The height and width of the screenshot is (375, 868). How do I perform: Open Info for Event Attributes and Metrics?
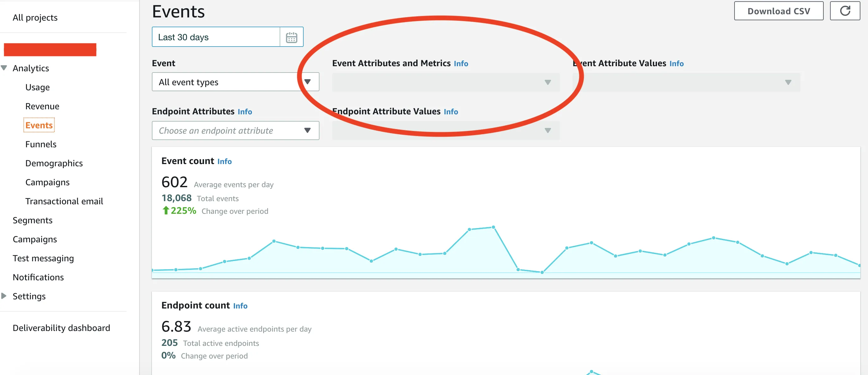coord(461,63)
